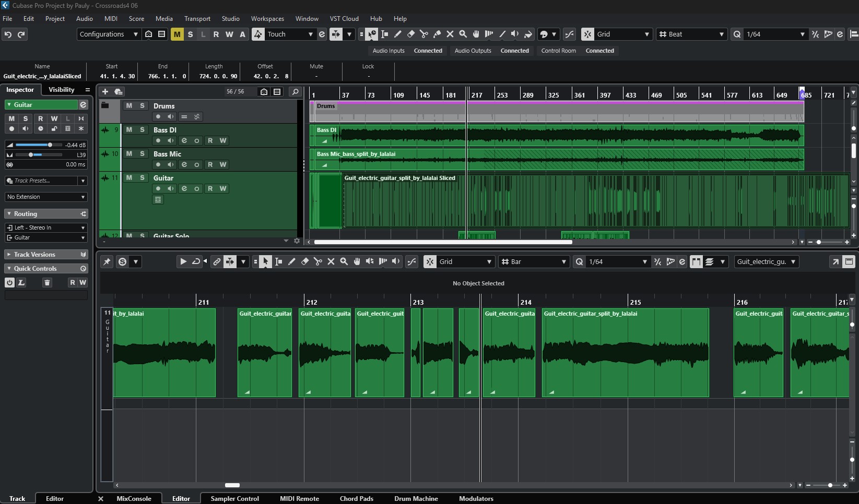859x504 pixels.
Task: Open Quick Controls trash icon
Action: [47, 282]
